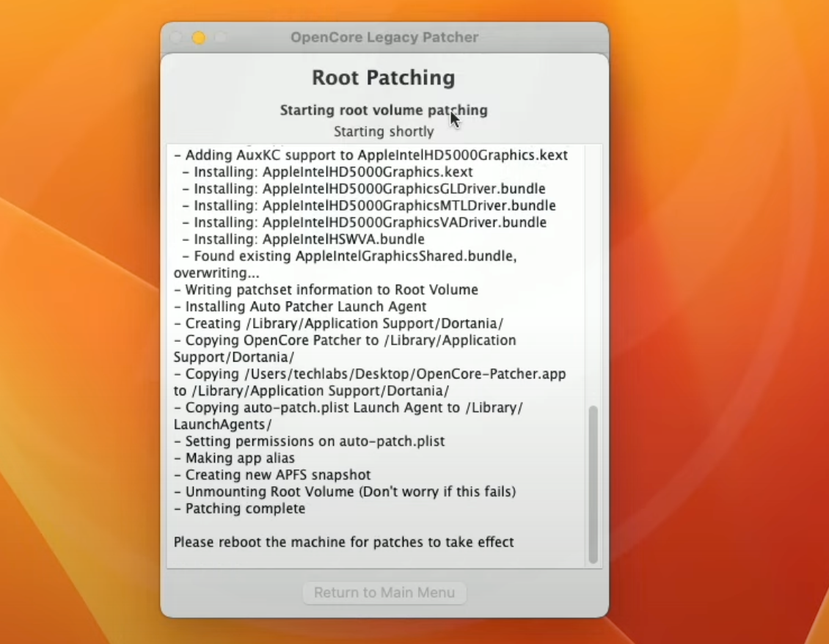This screenshot has width=829, height=644.
Task: Click the 'Patching complete' log line
Action: tap(239, 508)
